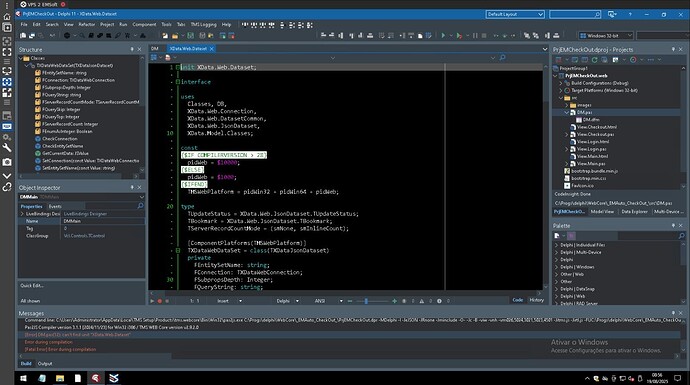This screenshot has width=690, height=385.
Task: Click the Tag property value field
Action: point(103,228)
